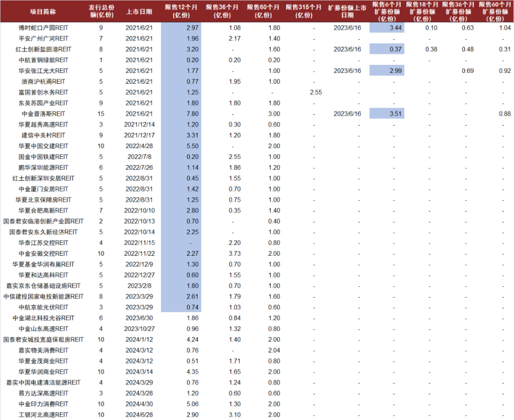Click the 扩募份额上市日期 header cell
The image size is (514, 420).
point(347,11)
